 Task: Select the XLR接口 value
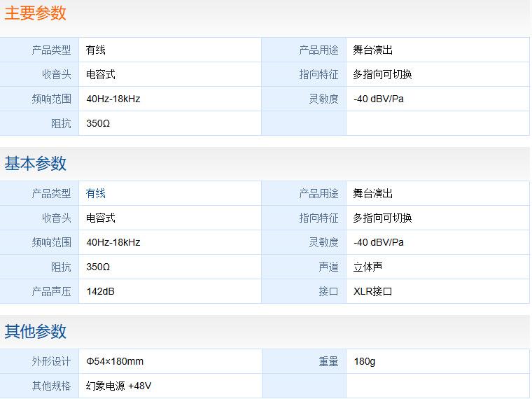click(373, 291)
